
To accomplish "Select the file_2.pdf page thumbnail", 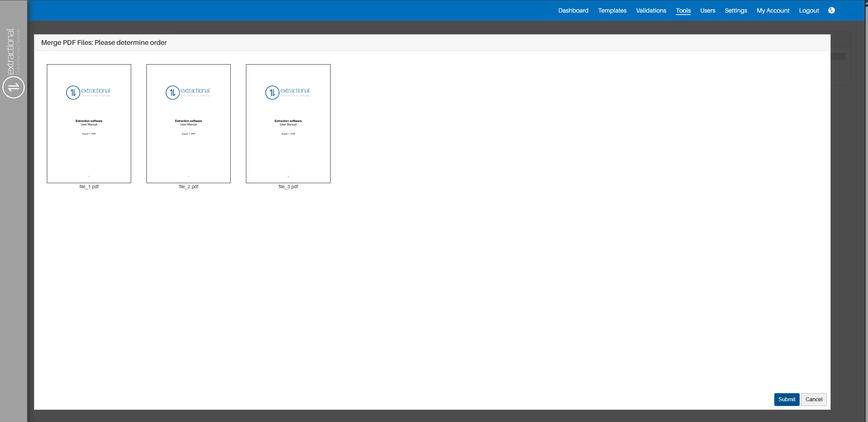I will (189, 123).
